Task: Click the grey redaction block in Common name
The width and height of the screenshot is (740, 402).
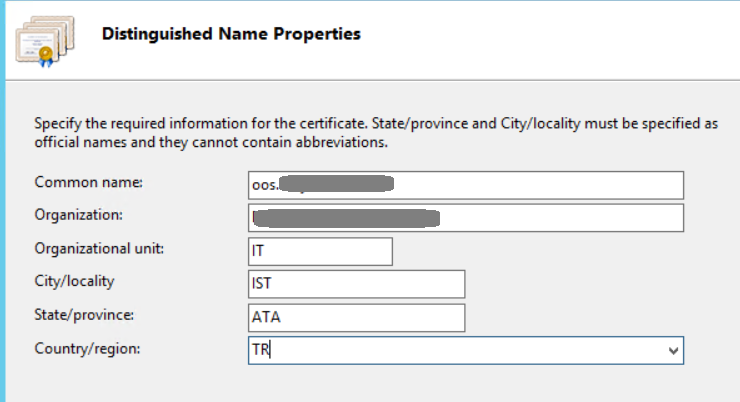Action: point(336,184)
